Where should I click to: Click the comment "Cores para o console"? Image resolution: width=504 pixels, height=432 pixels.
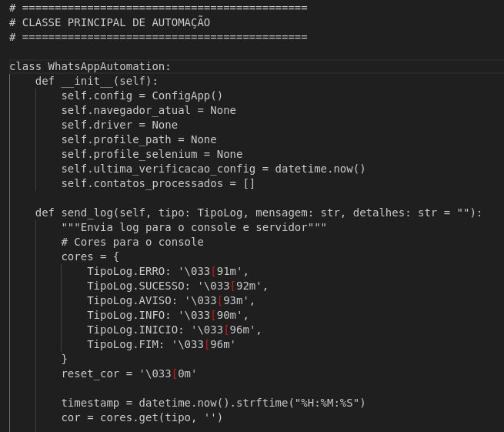pyautogui.click(x=132, y=242)
